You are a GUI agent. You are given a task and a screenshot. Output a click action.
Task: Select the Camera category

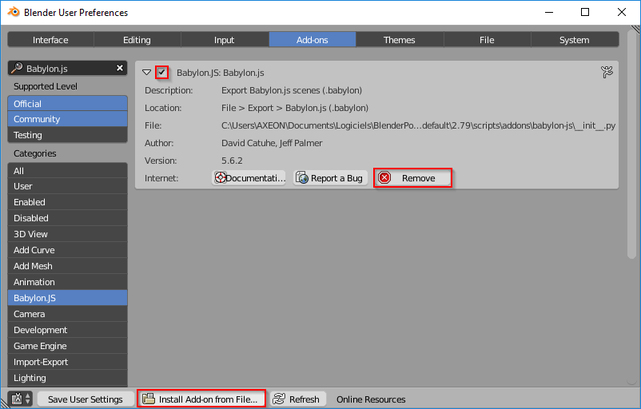(67, 314)
